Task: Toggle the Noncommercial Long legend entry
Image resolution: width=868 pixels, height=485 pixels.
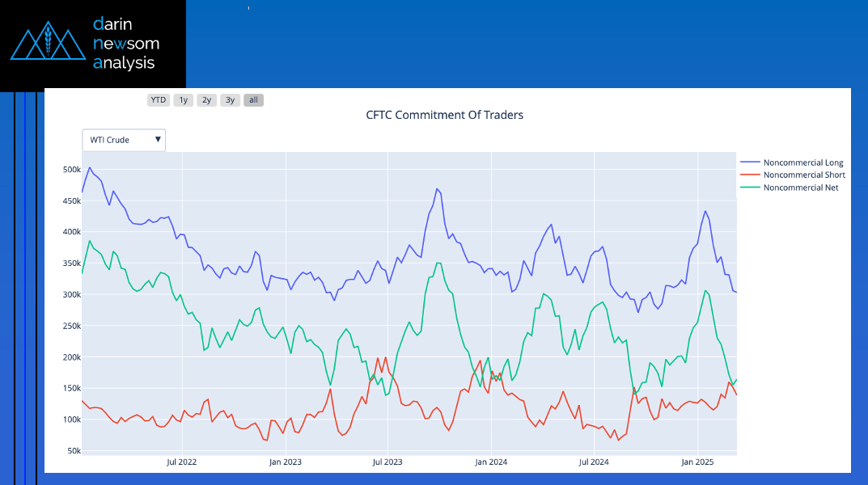Action: pyautogui.click(x=803, y=163)
